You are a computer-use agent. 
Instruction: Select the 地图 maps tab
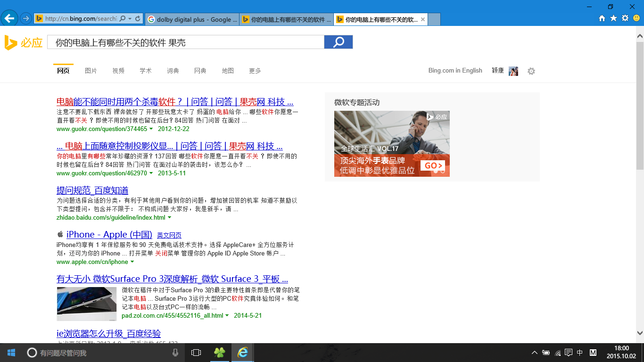point(228,71)
